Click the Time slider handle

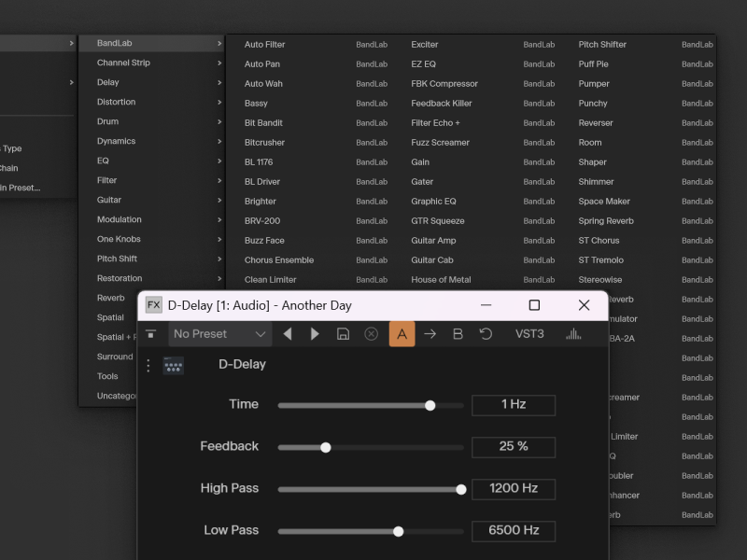[x=430, y=405]
